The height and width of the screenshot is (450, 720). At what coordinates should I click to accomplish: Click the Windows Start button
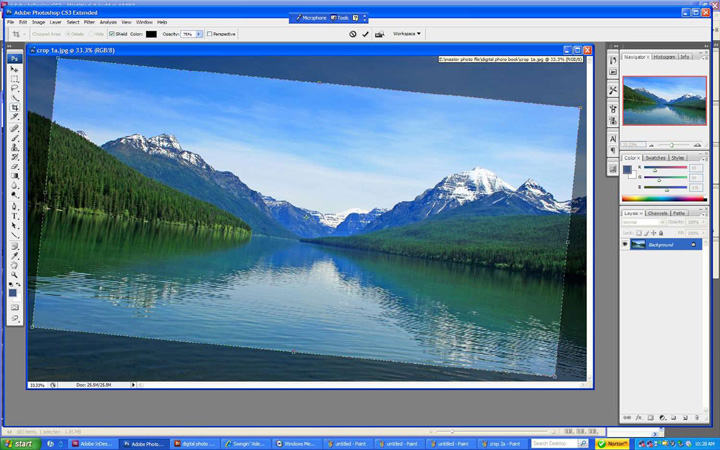tap(18, 443)
